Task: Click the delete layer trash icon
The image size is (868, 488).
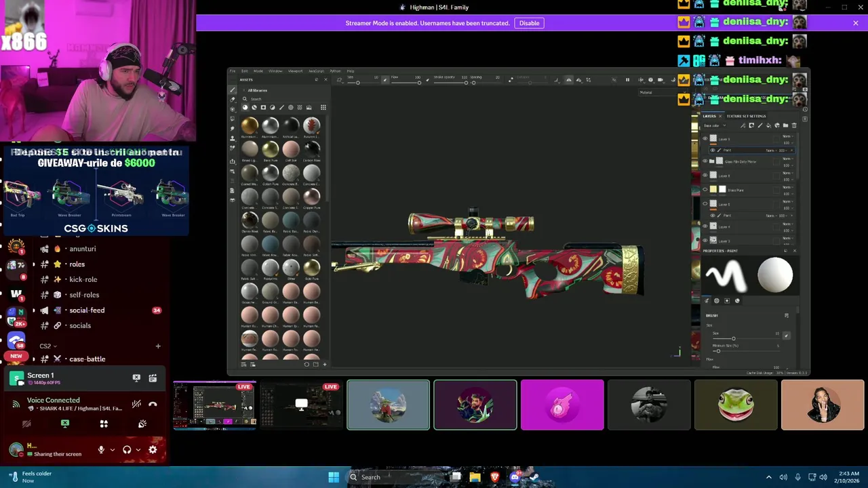Action: (794, 125)
